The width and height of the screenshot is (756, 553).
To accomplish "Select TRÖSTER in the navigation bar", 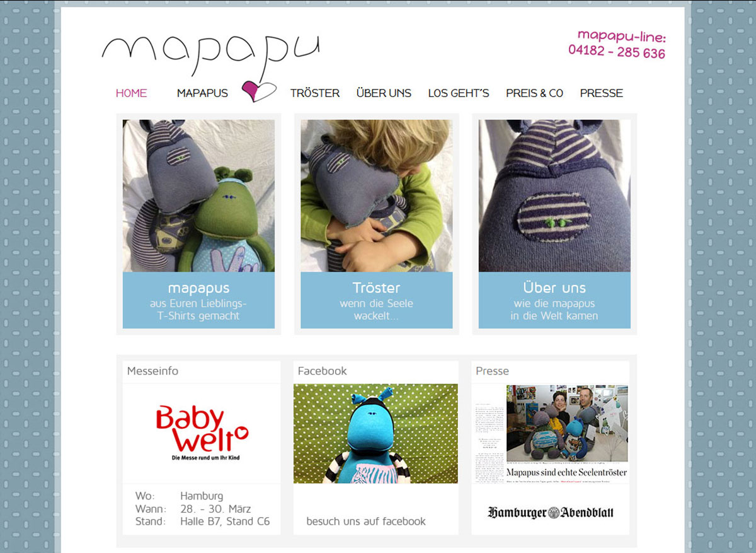I will (x=314, y=93).
